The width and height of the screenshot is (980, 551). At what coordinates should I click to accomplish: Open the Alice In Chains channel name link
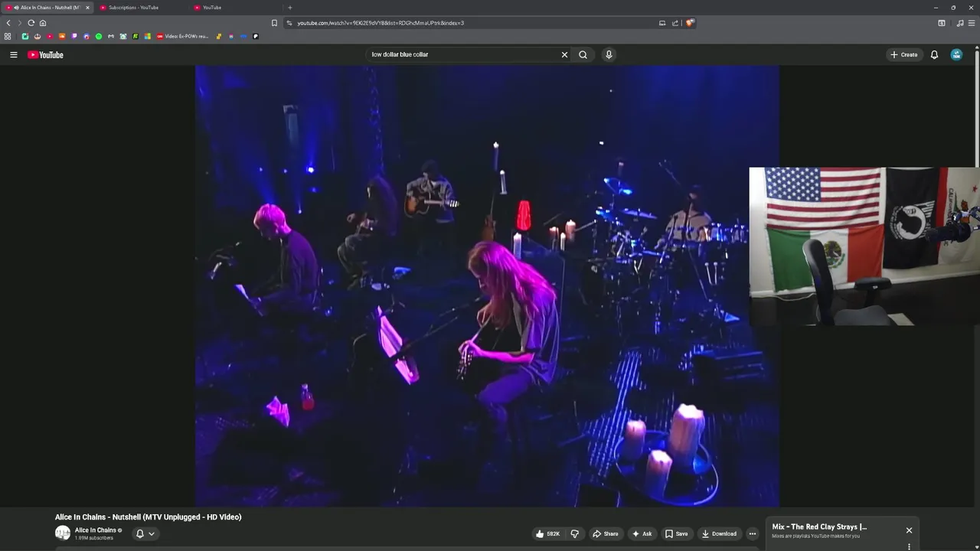(95, 530)
